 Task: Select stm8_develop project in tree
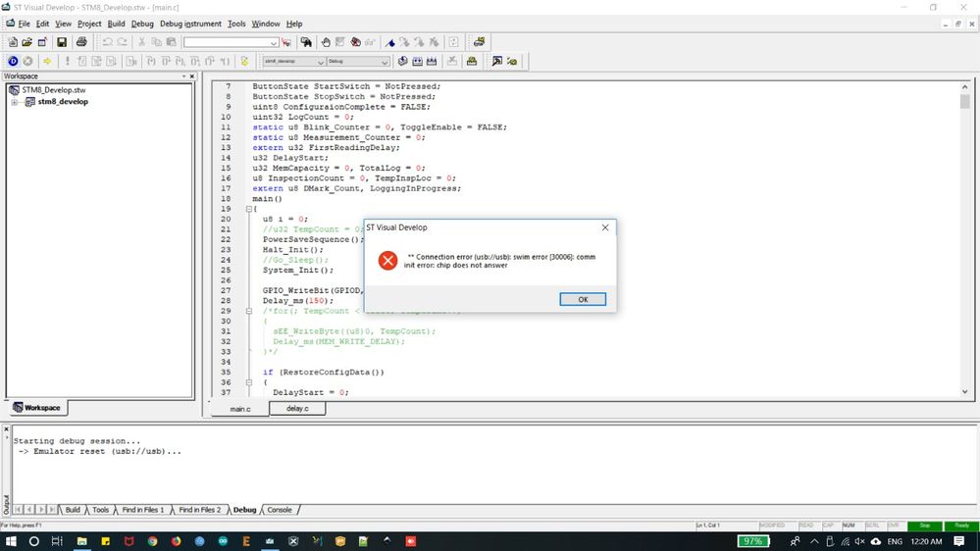click(63, 101)
